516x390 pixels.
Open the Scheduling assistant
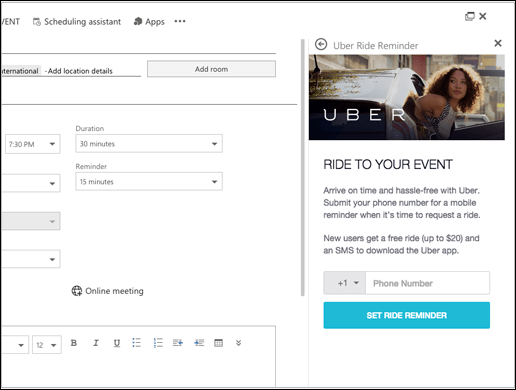click(x=77, y=22)
